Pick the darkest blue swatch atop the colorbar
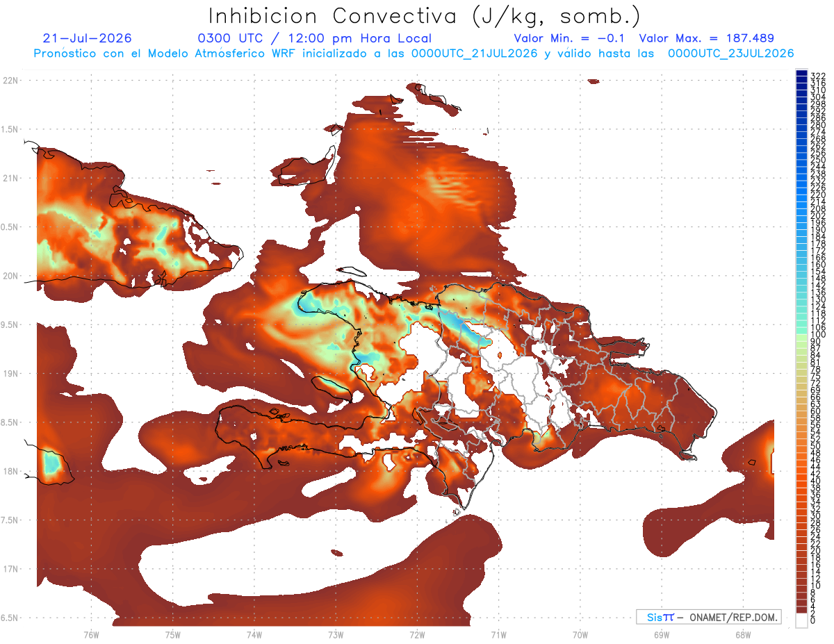The width and height of the screenshot is (834, 644). (801, 72)
